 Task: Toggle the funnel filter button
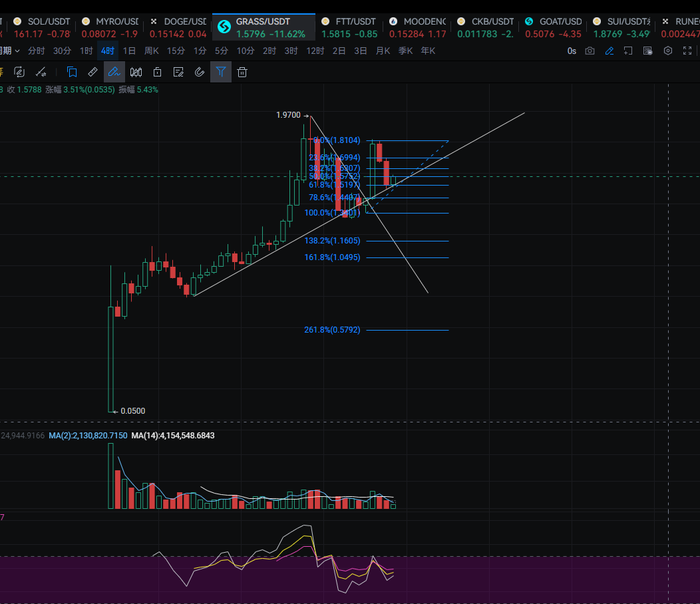(x=221, y=73)
